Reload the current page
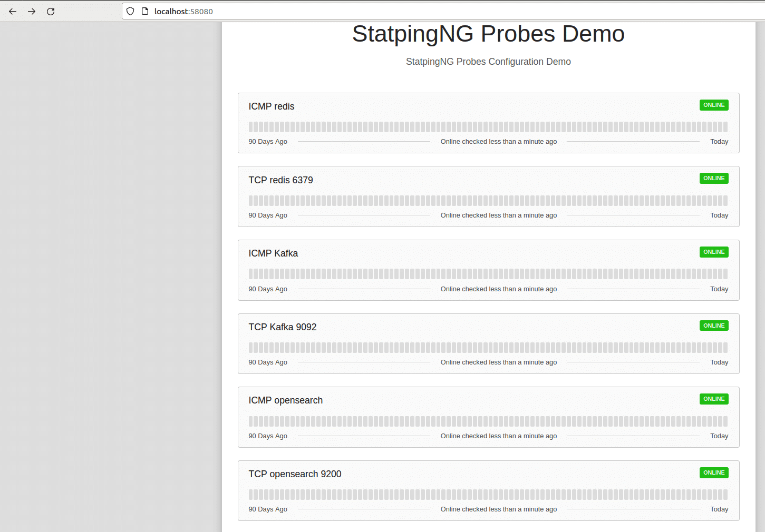 click(x=51, y=11)
